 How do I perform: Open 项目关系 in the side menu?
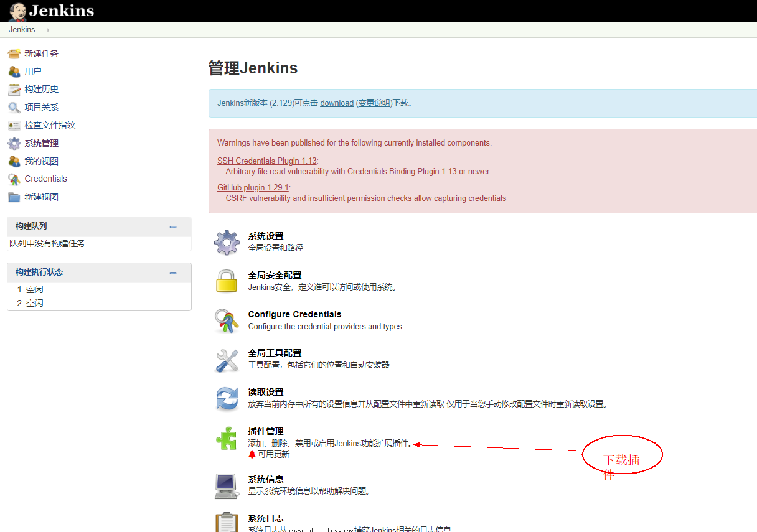(42, 108)
